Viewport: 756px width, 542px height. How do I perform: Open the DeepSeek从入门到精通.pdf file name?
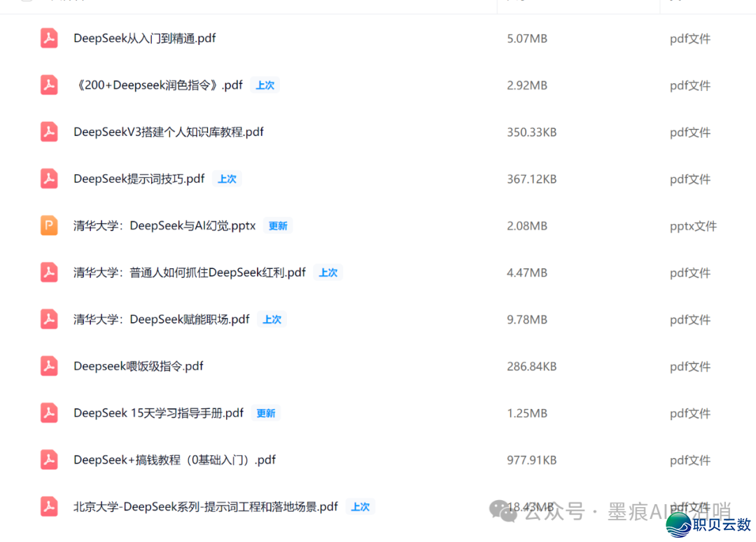144,39
